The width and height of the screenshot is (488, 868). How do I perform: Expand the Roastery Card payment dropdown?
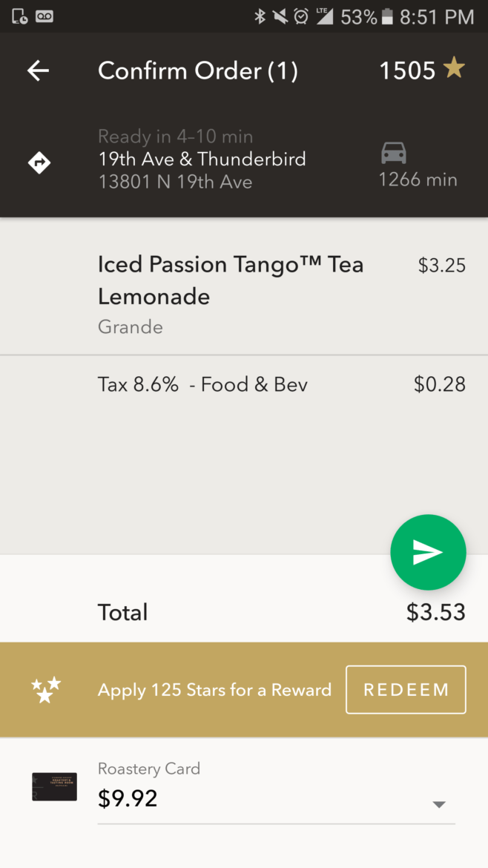point(439,804)
